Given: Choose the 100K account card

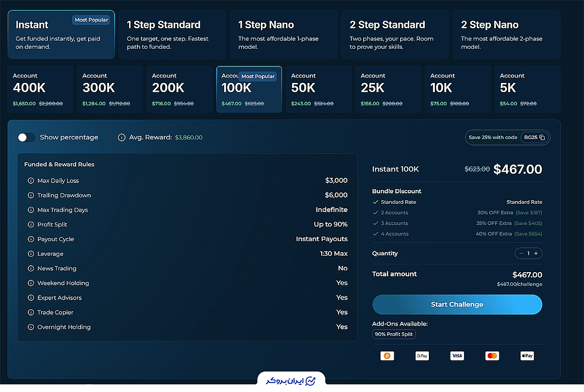Looking at the screenshot, I should (249, 89).
